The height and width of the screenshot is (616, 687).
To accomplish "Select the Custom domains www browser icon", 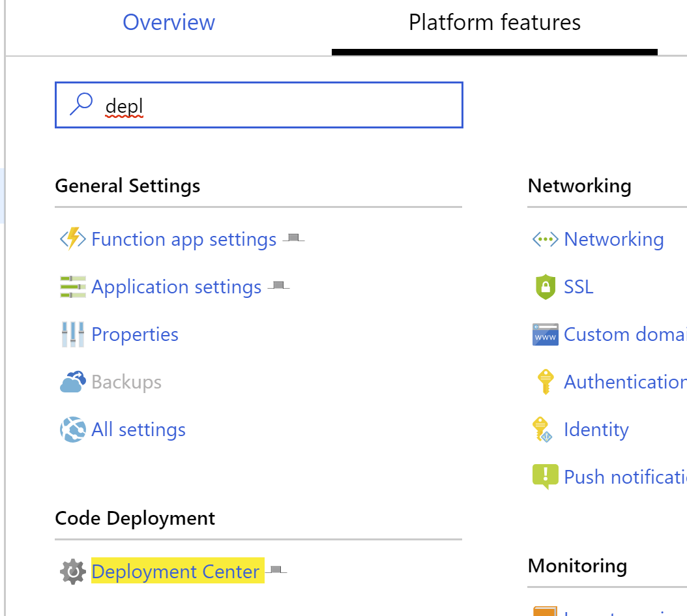I will point(544,334).
